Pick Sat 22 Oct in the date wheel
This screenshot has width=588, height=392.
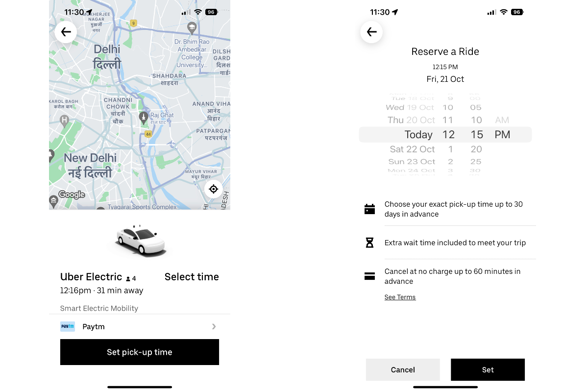point(412,149)
